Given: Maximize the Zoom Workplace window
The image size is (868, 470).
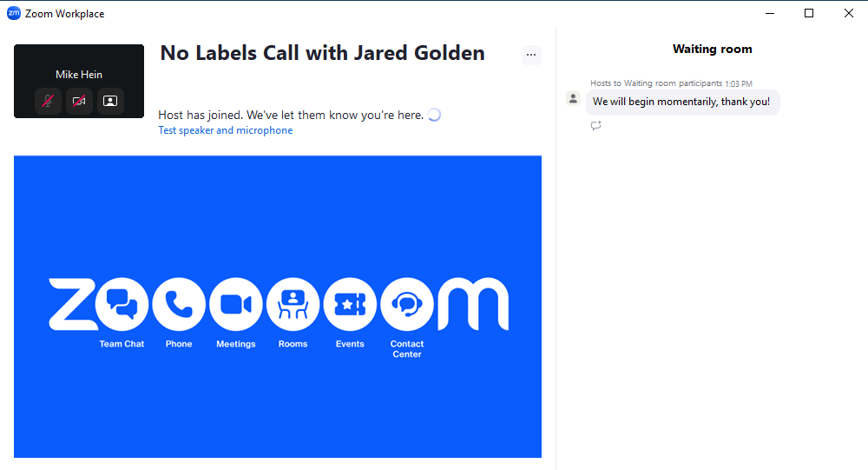Looking at the screenshot, I should tap(809, 13).
